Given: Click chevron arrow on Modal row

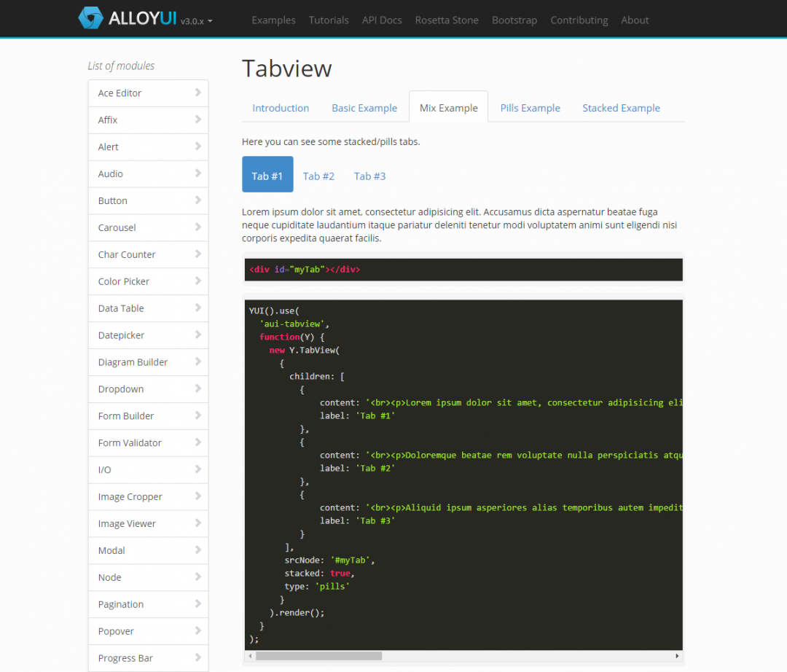Looking at the screenshot, I should pos(197,550).
